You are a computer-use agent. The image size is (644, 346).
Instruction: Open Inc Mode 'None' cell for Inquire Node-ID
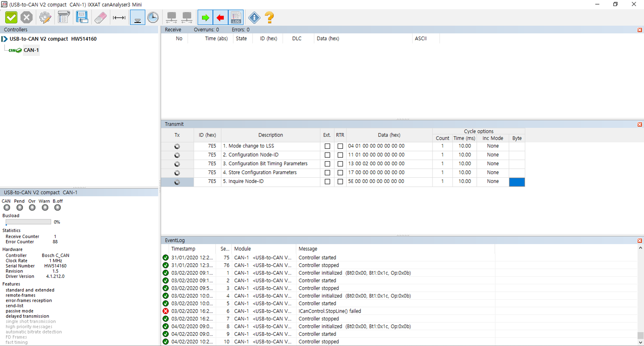click(493, 182)
